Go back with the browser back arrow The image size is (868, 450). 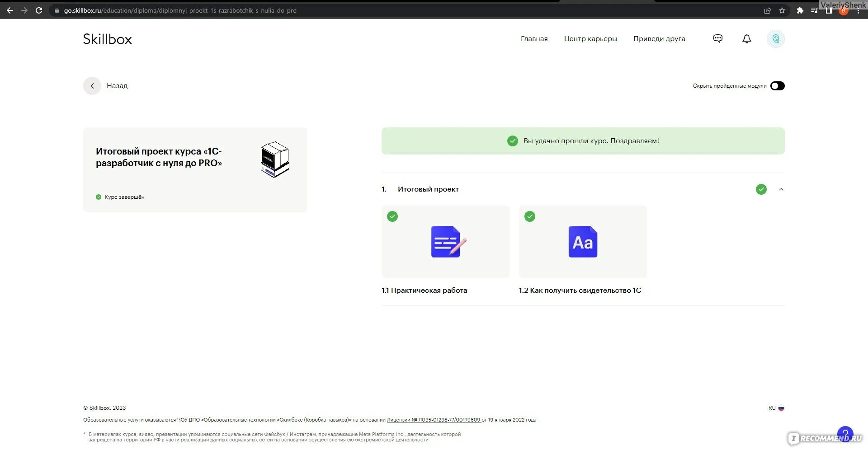pos(10,10)
